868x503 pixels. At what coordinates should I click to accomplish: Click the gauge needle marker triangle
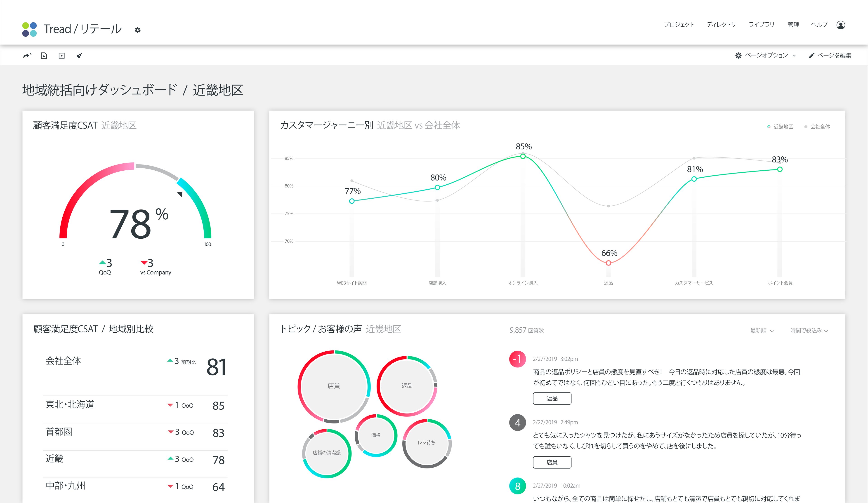[x=180, y=194]
